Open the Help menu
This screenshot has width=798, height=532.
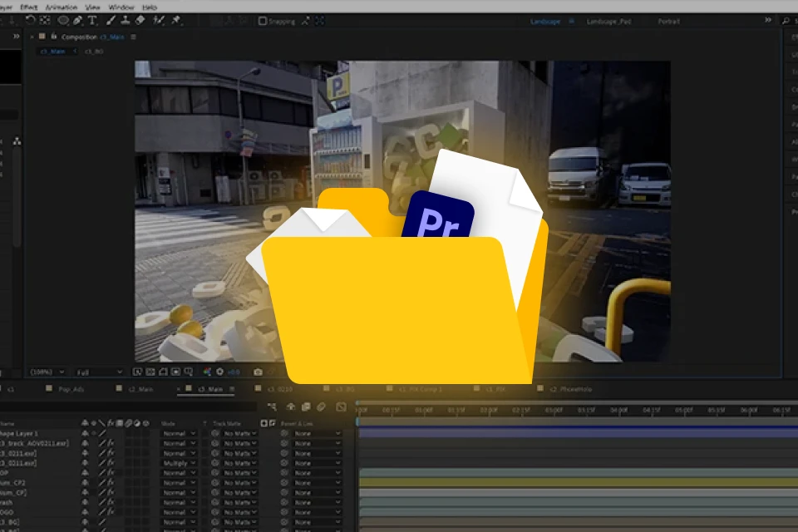[x=150, y=7]
